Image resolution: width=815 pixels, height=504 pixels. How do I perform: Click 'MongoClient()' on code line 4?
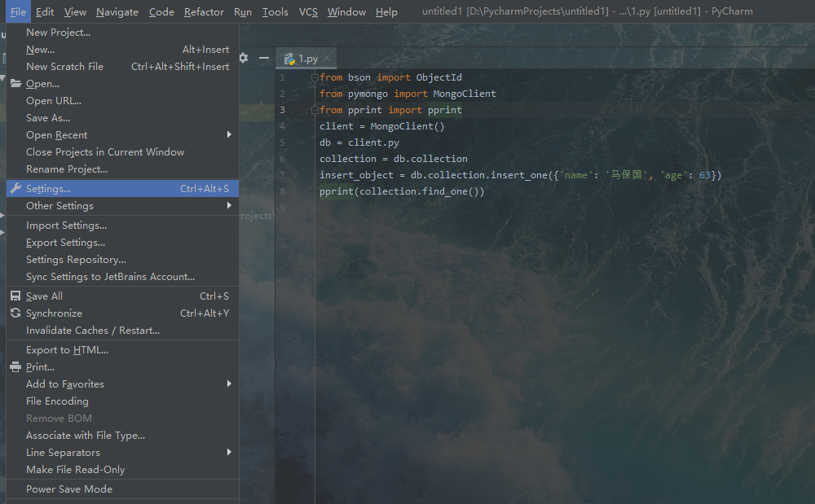pos(407,126)
